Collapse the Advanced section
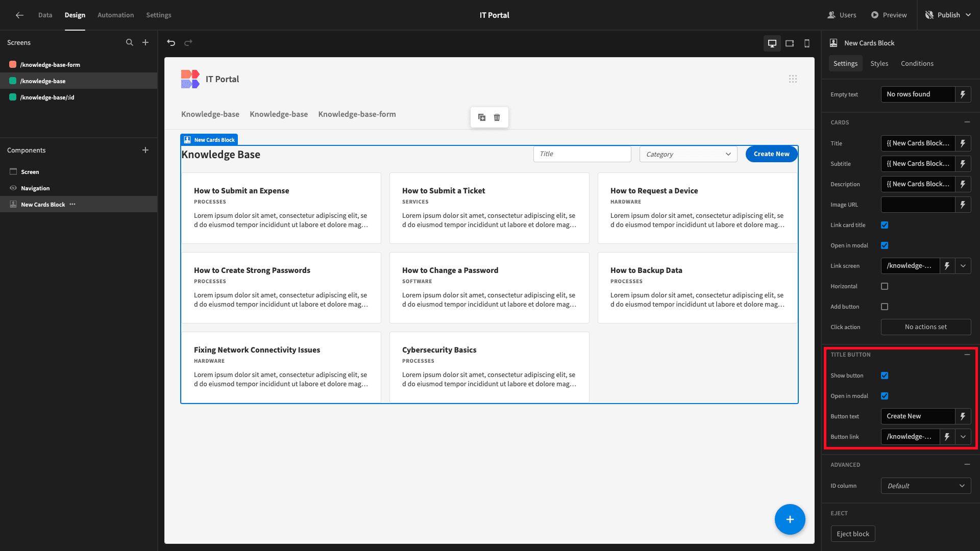980x551 pixels. 967,465
